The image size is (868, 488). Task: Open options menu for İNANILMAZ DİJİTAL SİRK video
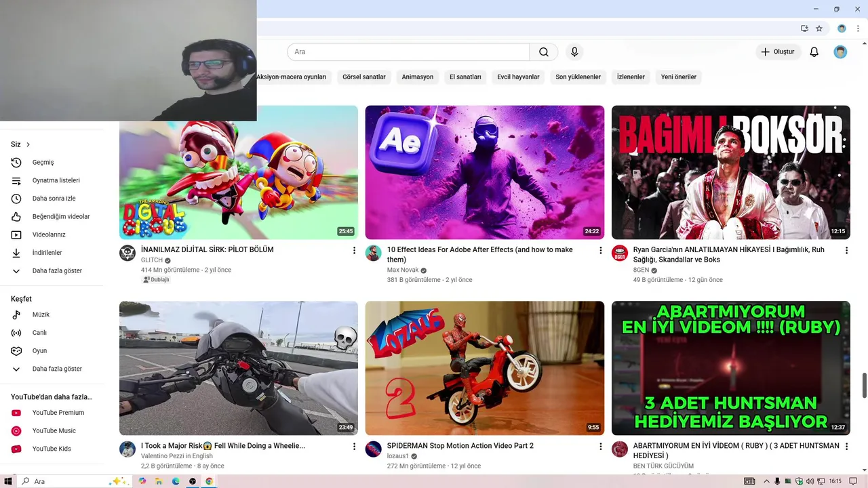click(x=354, y=251)
